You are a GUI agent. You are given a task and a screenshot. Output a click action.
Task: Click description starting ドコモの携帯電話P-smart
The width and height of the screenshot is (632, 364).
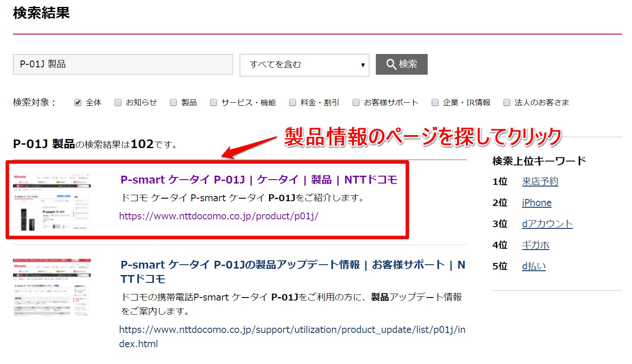coord(292,304)
